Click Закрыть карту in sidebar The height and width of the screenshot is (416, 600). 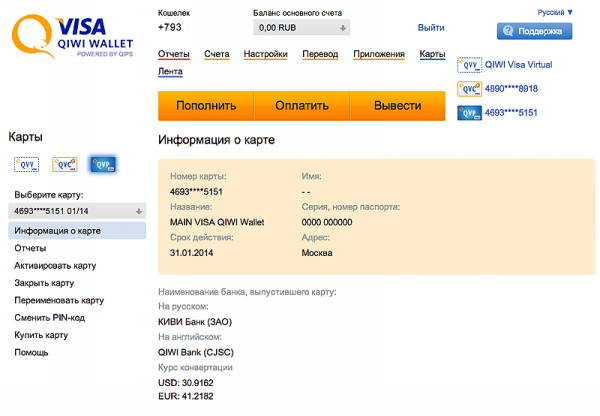[44, 283]
